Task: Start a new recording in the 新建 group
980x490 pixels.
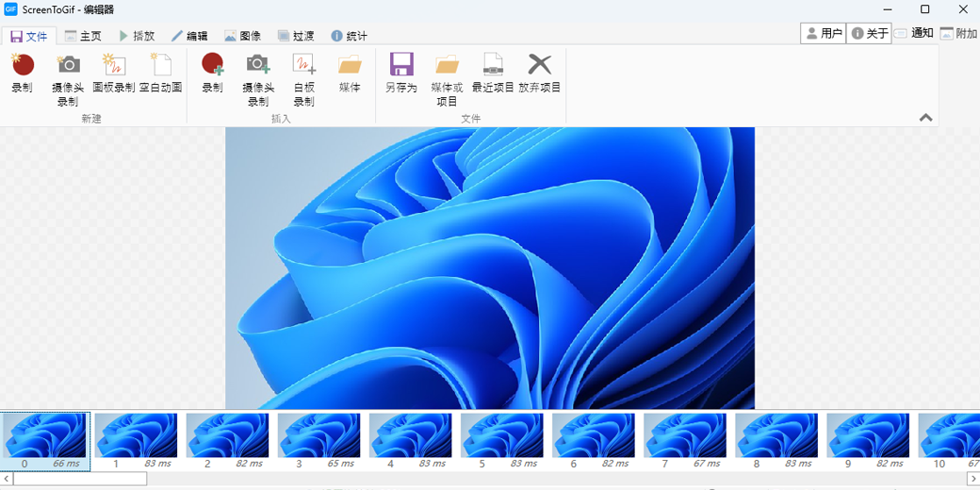Action: point(23,73)
